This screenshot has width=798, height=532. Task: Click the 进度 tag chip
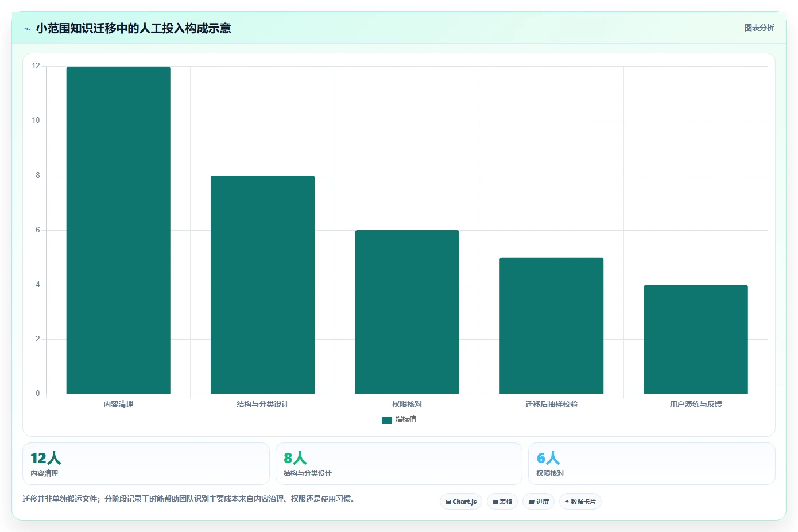pyautogui.click(x=539, y=502)
